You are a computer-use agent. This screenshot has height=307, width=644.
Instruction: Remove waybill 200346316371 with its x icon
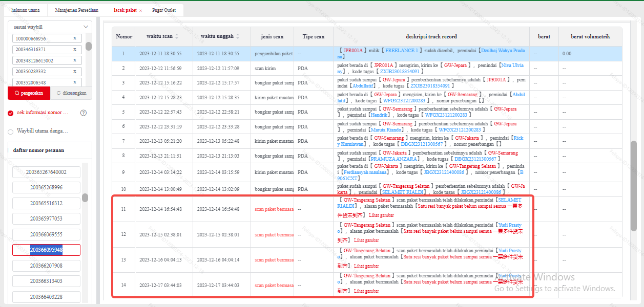pos(74,50)
